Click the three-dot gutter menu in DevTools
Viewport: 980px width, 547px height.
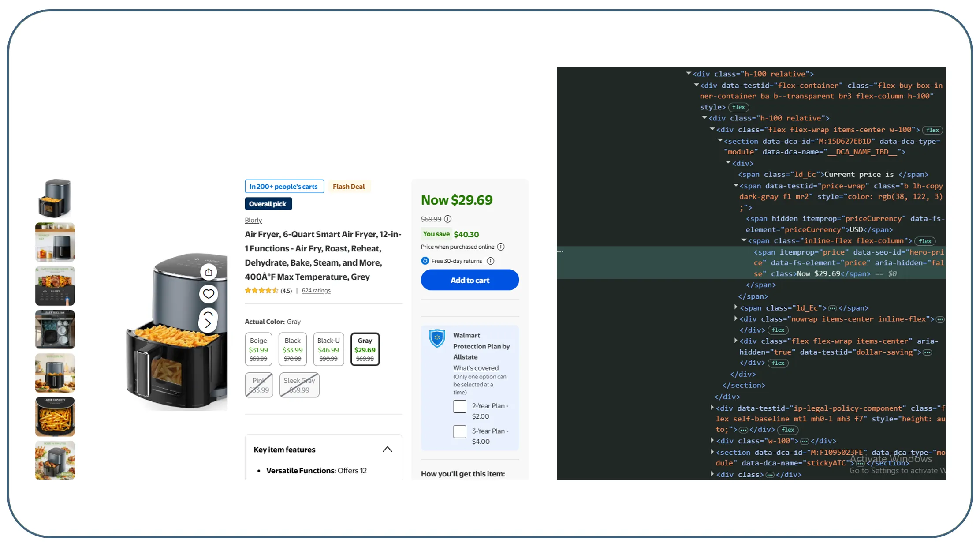(x=560, y=251)
